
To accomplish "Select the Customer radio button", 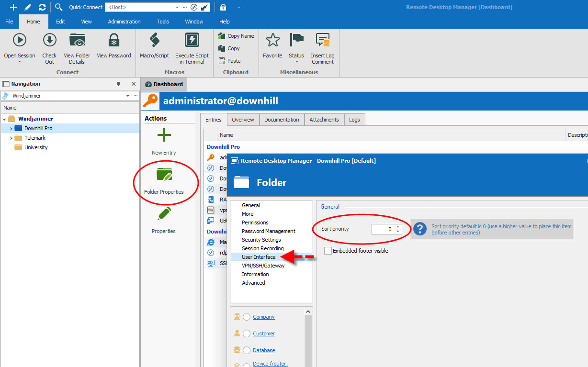I will (247, 334).
